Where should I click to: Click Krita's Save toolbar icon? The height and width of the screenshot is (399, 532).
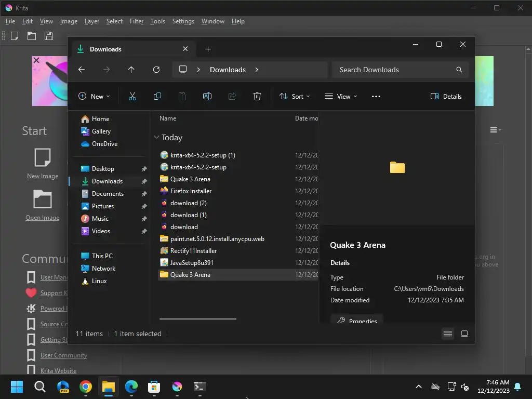click(48, 36)
